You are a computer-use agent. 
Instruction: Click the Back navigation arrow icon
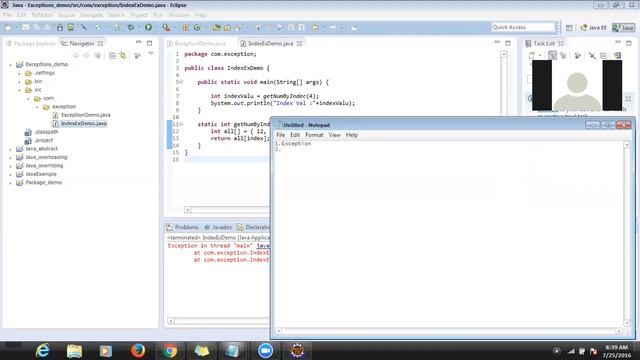pos(316,27)
